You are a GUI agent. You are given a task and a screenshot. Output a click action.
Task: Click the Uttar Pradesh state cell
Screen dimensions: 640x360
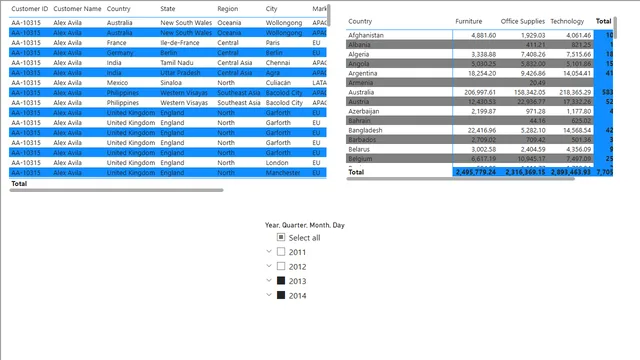pos(180,73)
